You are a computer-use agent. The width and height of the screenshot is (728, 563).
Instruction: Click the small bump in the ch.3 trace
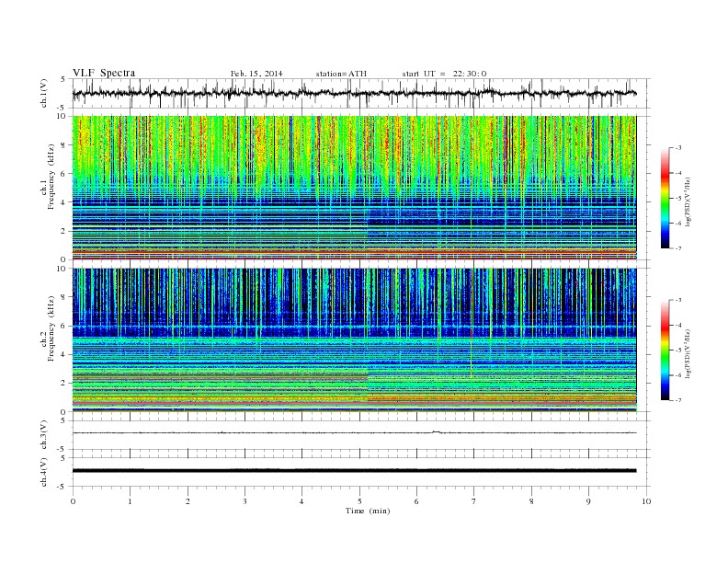pos(436,431)
